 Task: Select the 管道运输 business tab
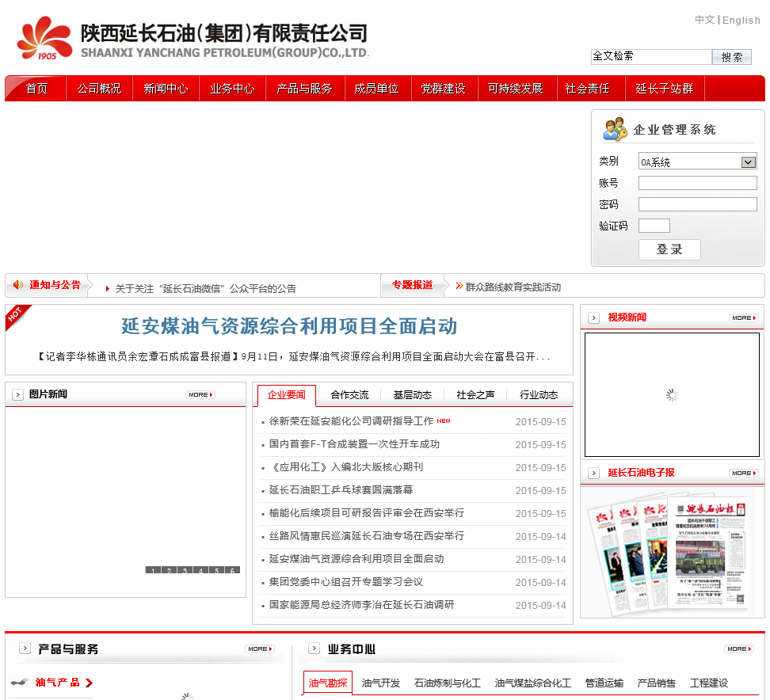click(x=604, y=683)
